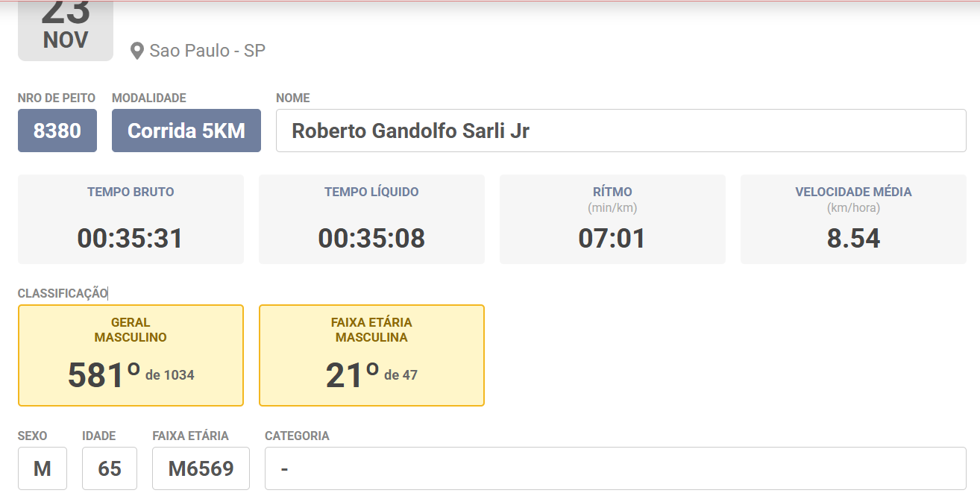The image size is (980, 502).
Task: Open the Faixa Etária Masculina ranking card
Action: click(x=371, y=355)
